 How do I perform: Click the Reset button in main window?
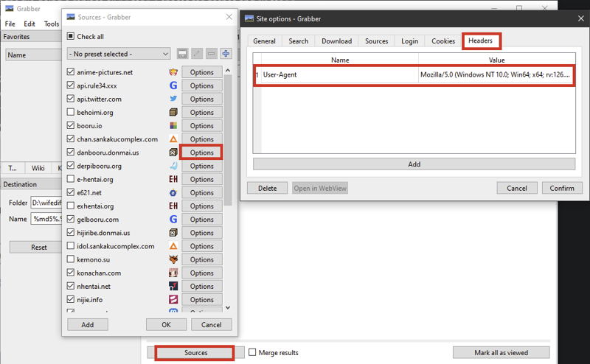[x=35, y=247]
